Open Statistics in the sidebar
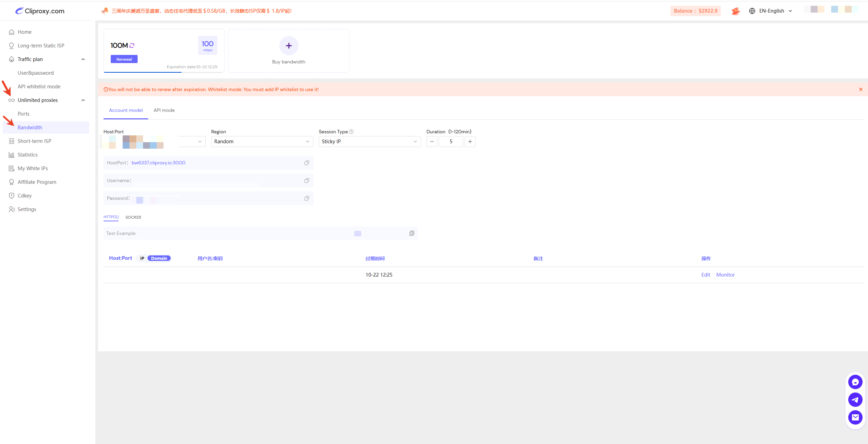The width and height of the screenshot is (868, 444). (x=28, y=155)
